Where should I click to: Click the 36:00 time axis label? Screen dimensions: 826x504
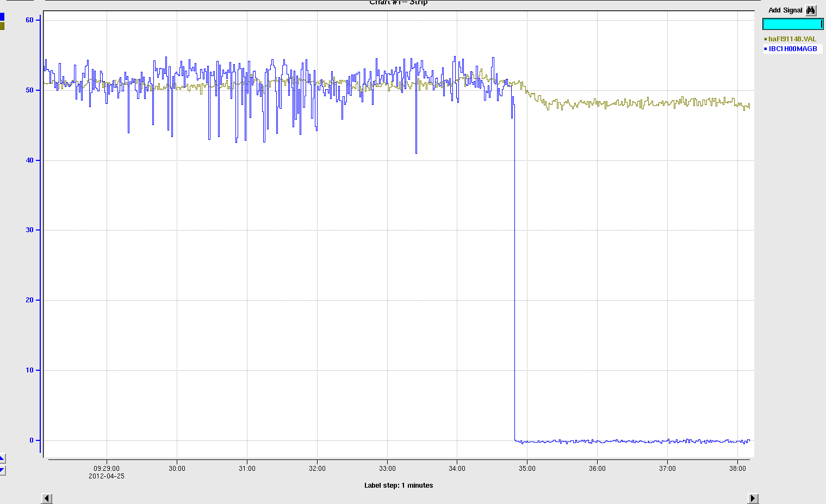(597, 468)
